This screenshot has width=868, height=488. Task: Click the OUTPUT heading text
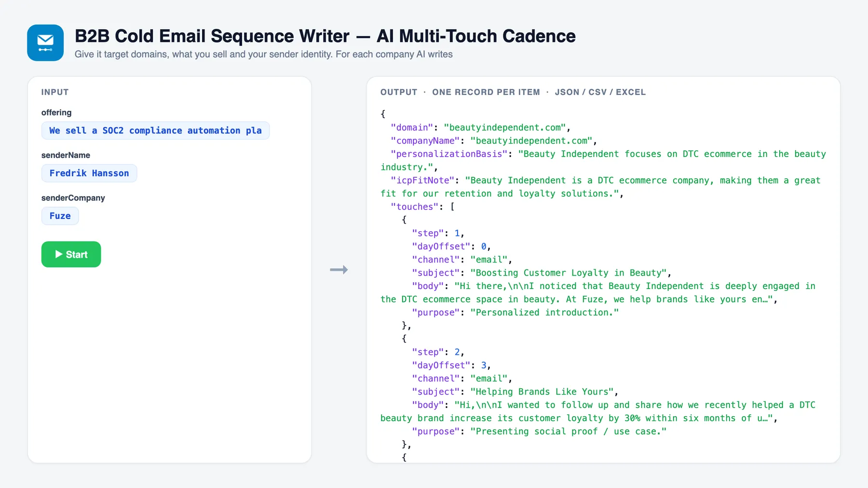point(399,92)
